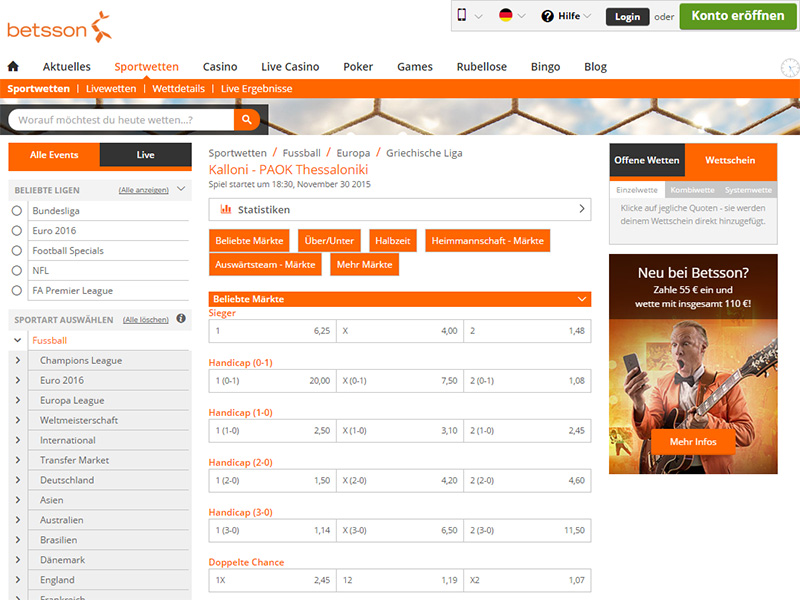This screenshot has height=600, width=800.
Task: Open the England tree item
Action: 57,580
